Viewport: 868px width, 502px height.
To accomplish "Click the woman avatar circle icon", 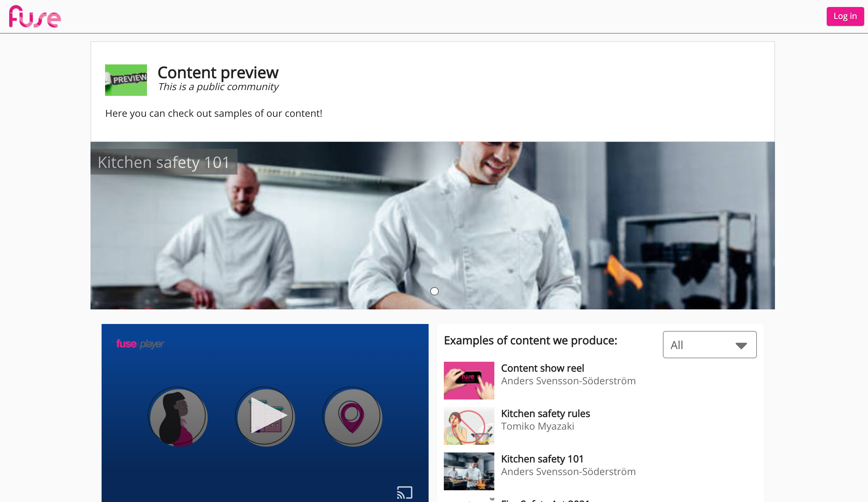I will click(x=178, y=416).
